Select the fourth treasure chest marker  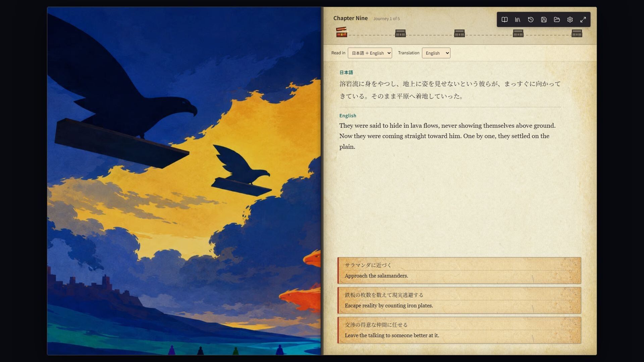pyautogui.click(x=518, y=33)
